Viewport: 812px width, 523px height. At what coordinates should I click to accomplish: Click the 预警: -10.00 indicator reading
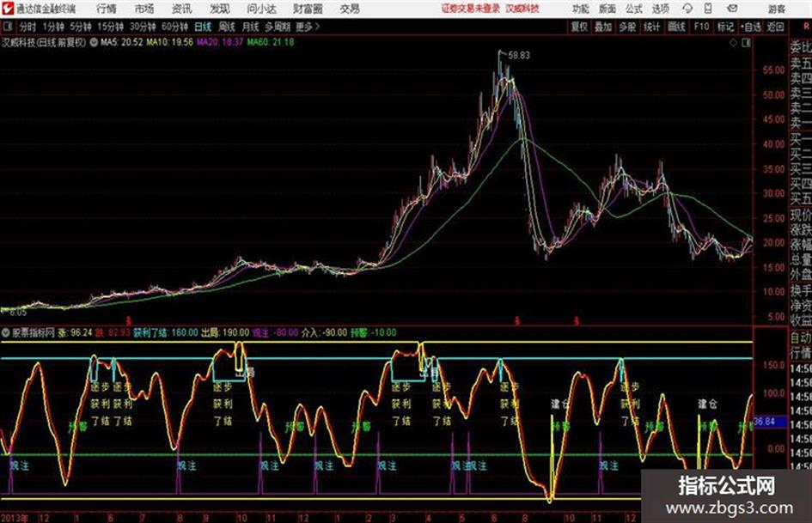pyautogui.click(x=374, y=332)
